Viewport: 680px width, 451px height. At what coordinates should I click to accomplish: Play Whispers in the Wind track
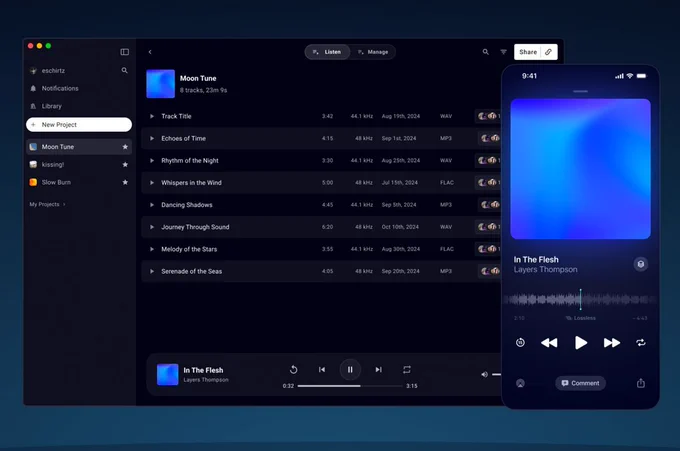coord(152,183)
